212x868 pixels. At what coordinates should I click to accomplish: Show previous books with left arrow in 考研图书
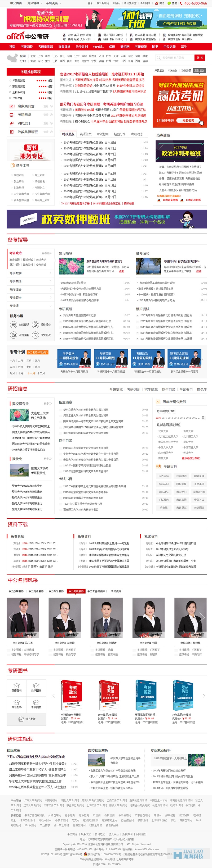click(x=53, y=696)
